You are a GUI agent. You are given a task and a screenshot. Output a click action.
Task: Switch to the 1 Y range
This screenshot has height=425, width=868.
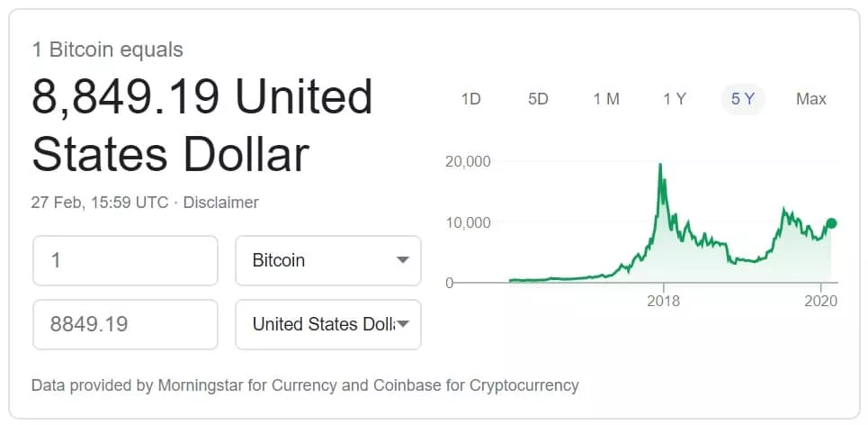coord(675,99)
